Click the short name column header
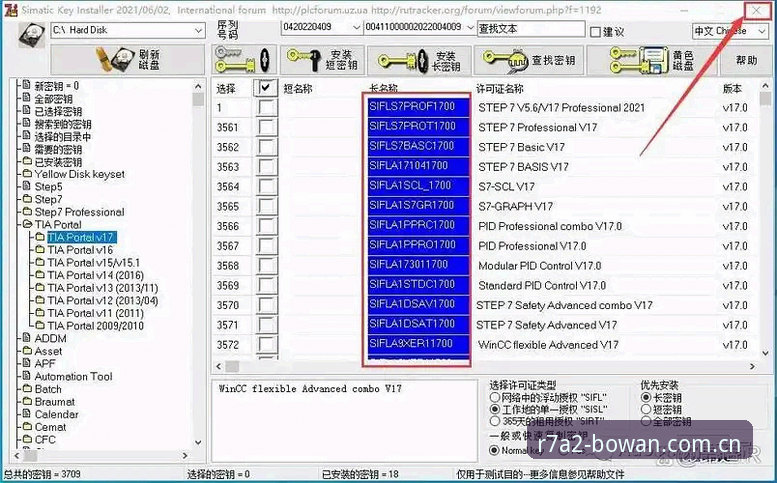 tap(298, 89)
